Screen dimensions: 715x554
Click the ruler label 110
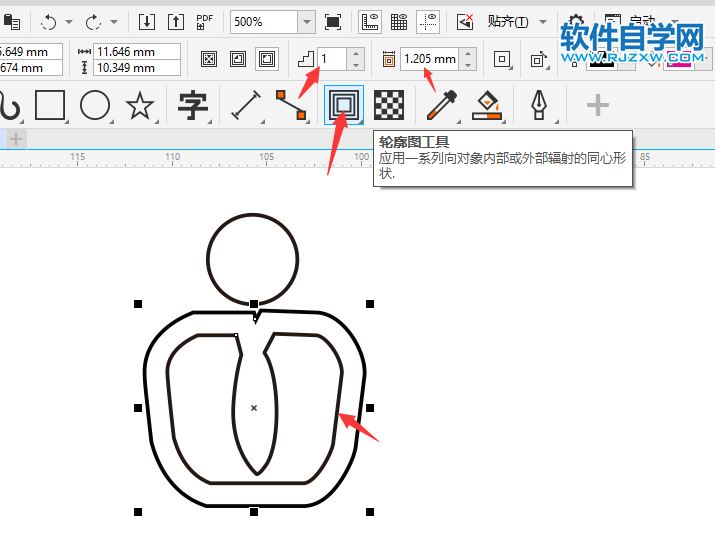tap(172, 157)
